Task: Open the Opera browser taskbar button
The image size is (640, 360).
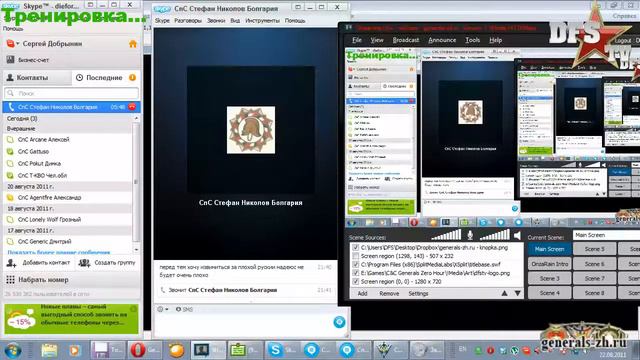Action: [145, 350]
